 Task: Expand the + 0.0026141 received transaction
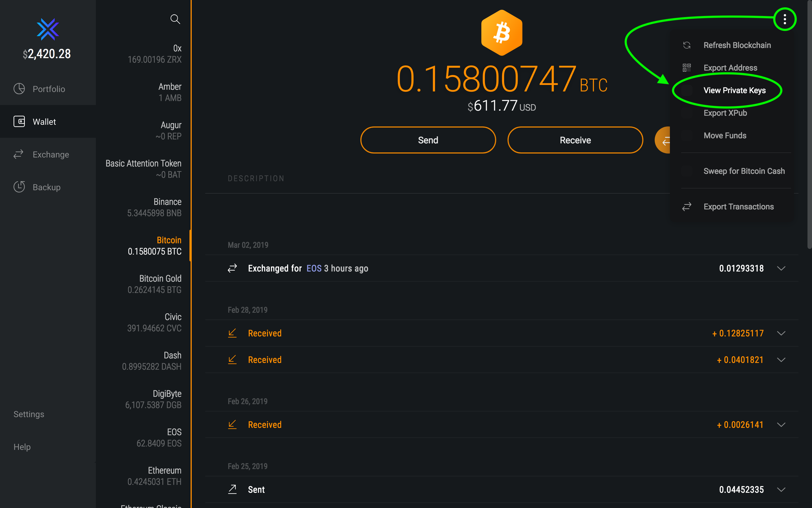pos(781,424)
